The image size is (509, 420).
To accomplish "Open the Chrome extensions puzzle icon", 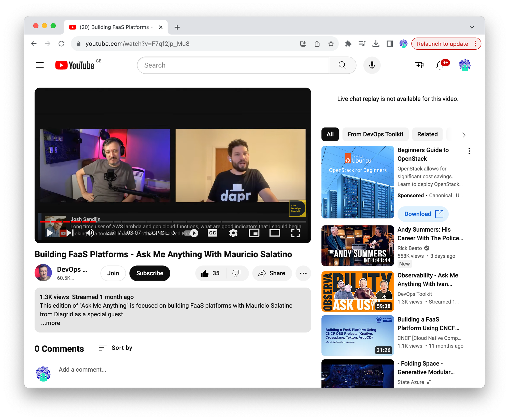I will tap(348, 44).
